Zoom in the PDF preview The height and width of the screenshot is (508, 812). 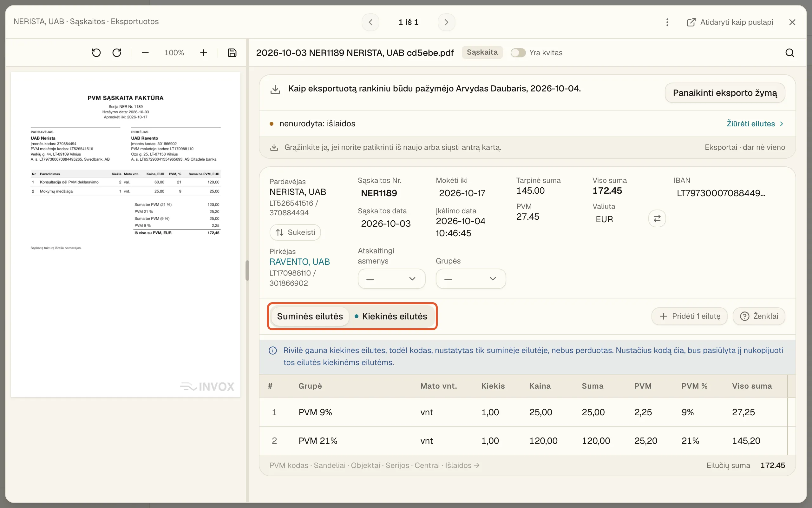click(x=203, y=53)
